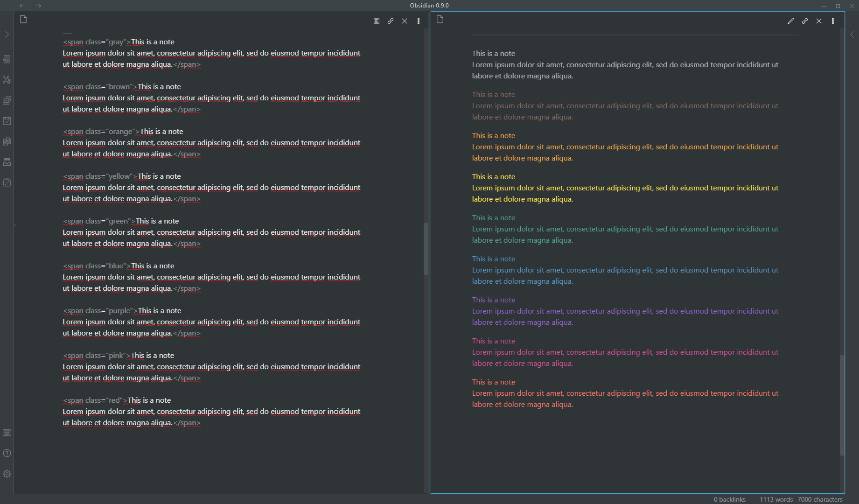This screenshot has height=504, width=859.
Task: Open the help icon
Action: (7, 453)
